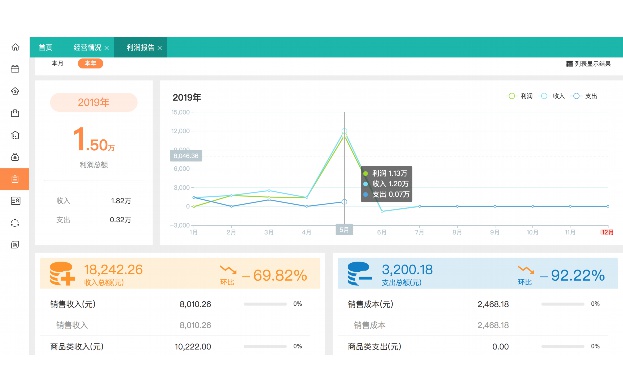Open the shopping bag sidebar icon
Viewport: 623px width, 392px height.
tap(15, 113)
